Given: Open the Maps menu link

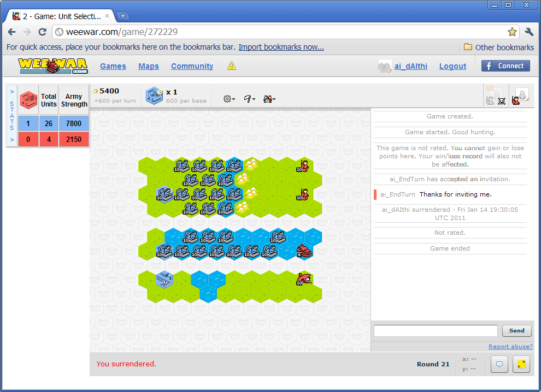Looking at the screenshot, I should click(x=149, y=66).
